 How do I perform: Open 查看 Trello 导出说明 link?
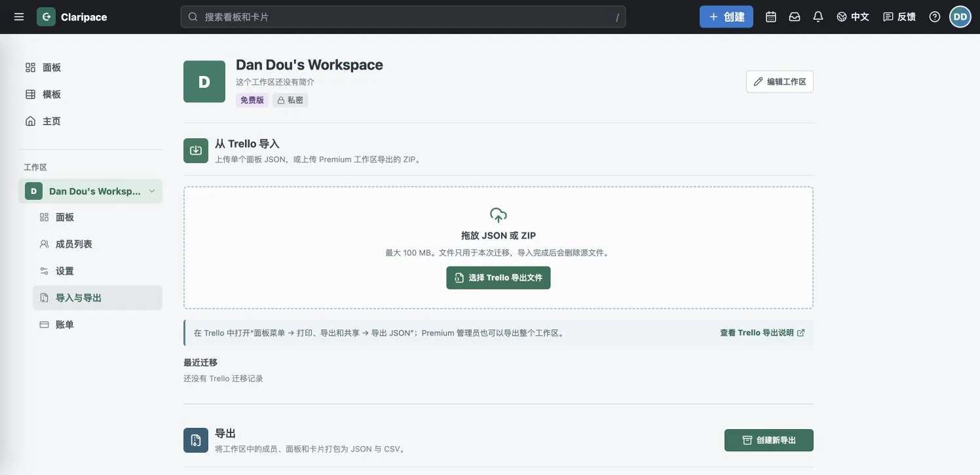[x=763, y=333]
